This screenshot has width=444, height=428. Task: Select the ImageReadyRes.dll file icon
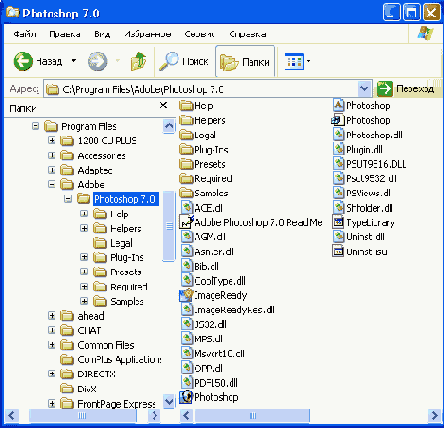(x=187, y=310)
